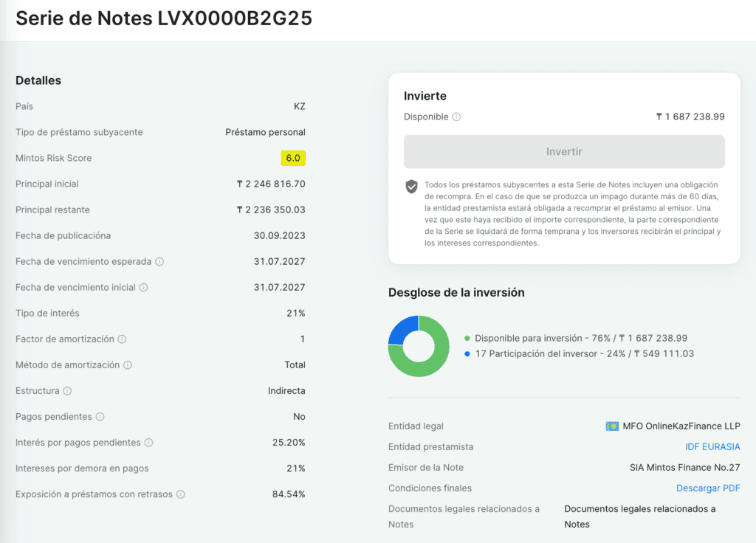The height and width of the screenshot is (543, 756).
Task: Select the blue Participación del inversor legend dot
Action: [x=467, y=354]
